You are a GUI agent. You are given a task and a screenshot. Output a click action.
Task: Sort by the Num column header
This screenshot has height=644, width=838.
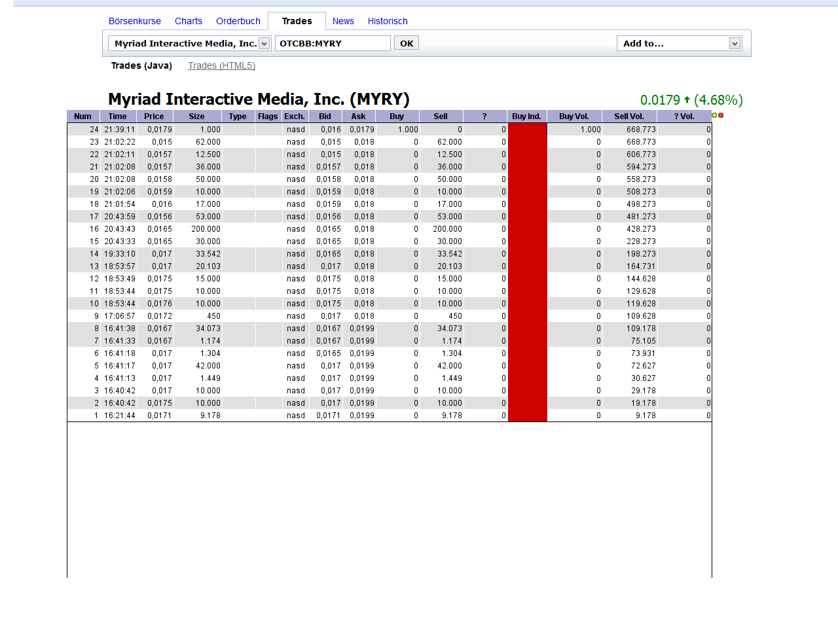(83, 116)
